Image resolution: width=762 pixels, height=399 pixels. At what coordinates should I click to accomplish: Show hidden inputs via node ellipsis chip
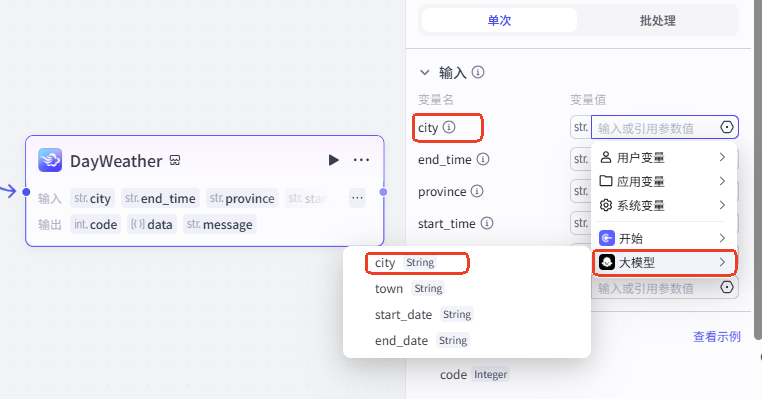(357, 198)
